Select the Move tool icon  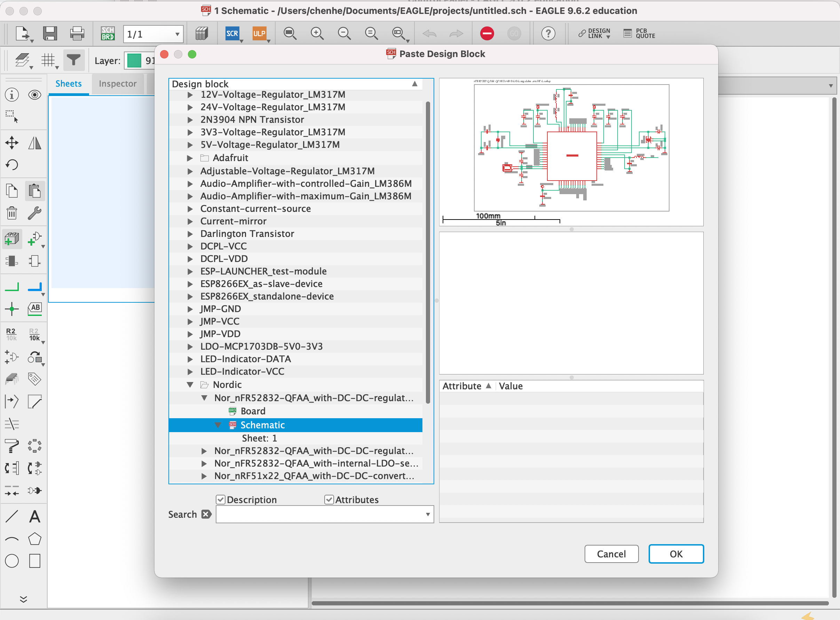coord(12,143)
